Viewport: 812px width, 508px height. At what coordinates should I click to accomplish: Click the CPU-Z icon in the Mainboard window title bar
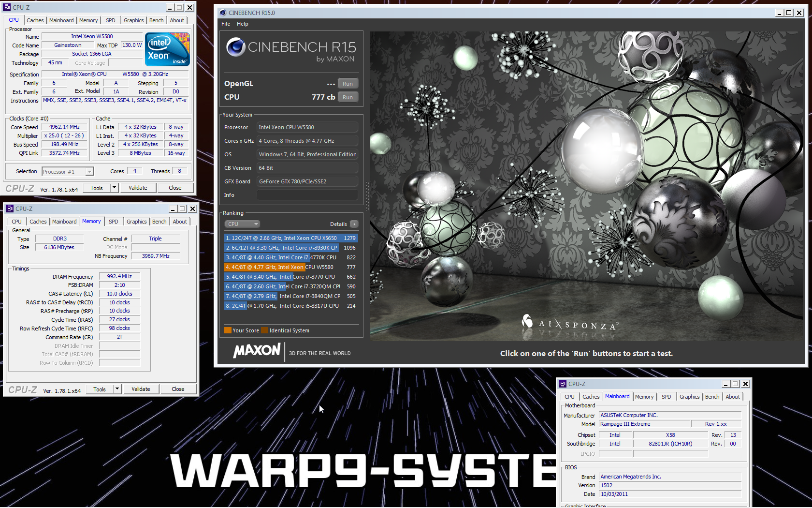pyautogui.click(x=563, y=384)
